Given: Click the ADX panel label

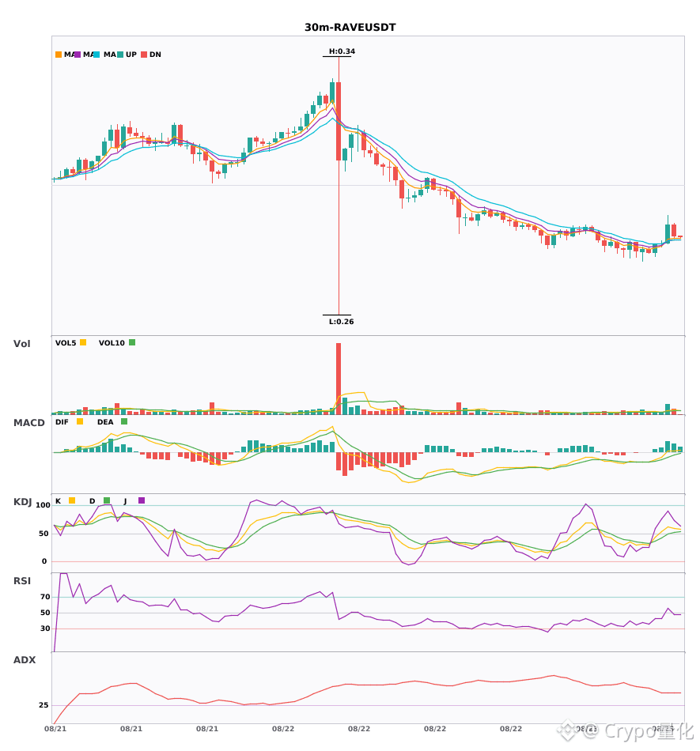Looking at the screenshot, I should coord(25,660).
